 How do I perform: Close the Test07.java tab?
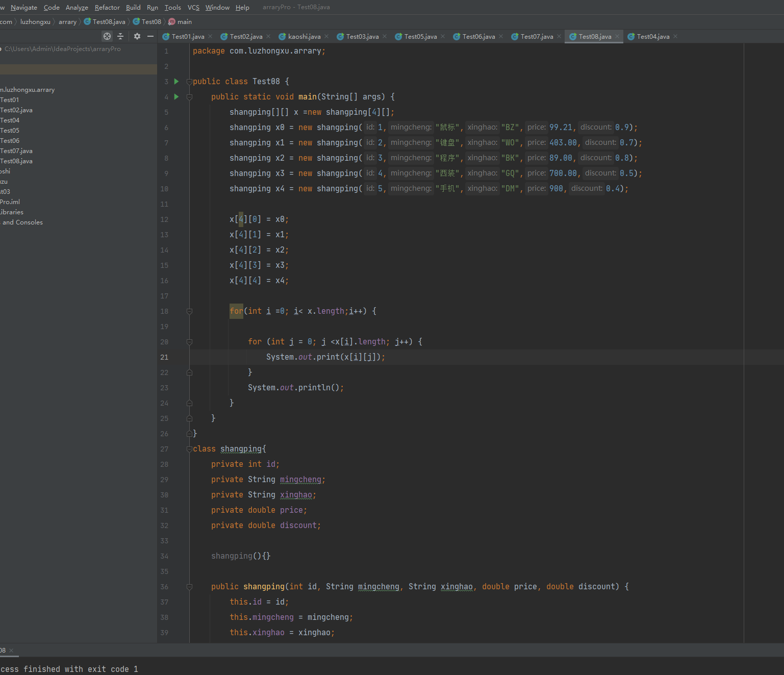(x=559, y=36)
